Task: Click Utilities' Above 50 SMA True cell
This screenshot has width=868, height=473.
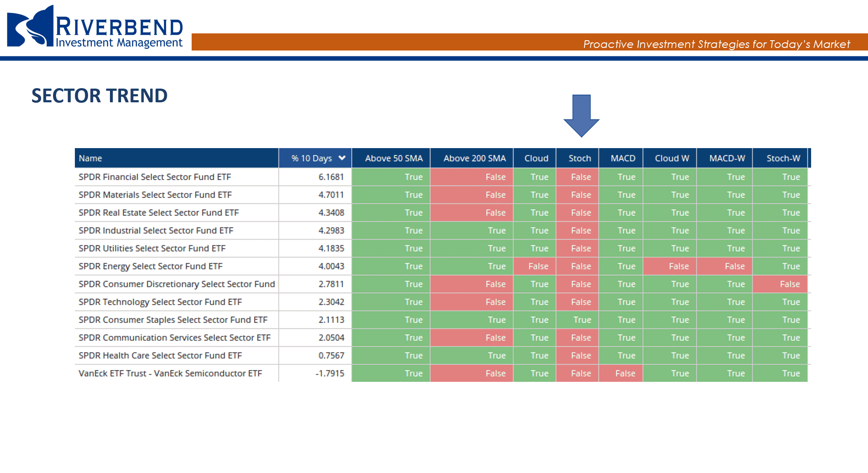Action: pyautogui.click(x=391, y=248)
